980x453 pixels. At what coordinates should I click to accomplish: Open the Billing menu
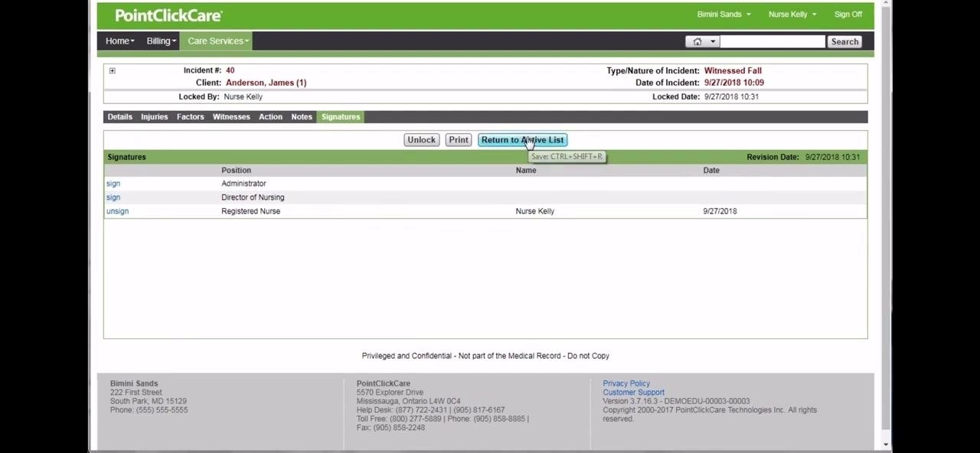tap(161, 41)
